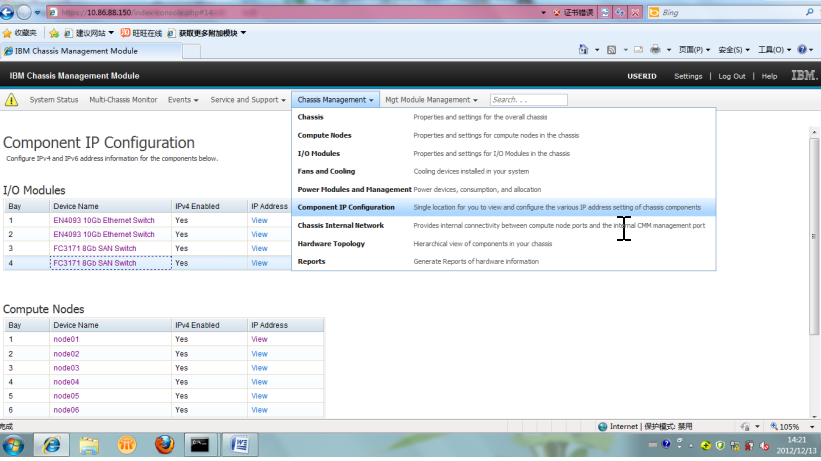The width and height of the screenshot is (821, 461).
Task: Click the Home icon in command bar
Action: click(583, 49)
